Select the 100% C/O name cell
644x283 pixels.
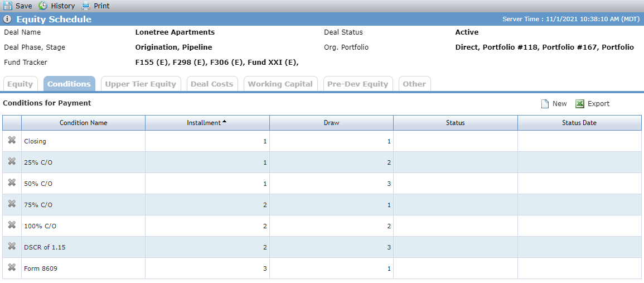pyautogui.click(x=84, y=226)
